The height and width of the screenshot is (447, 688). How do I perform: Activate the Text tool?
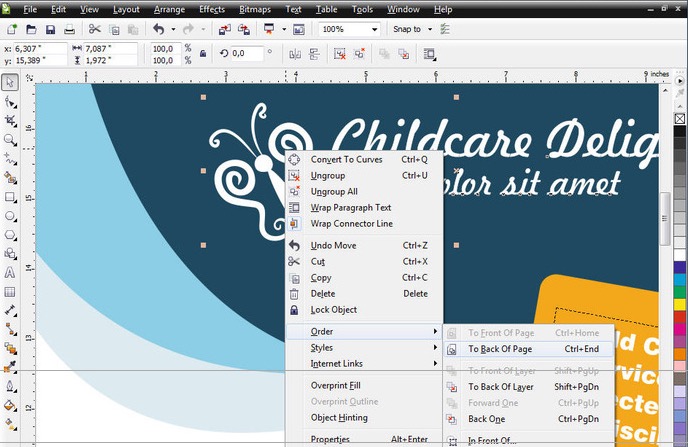(10, 272)
